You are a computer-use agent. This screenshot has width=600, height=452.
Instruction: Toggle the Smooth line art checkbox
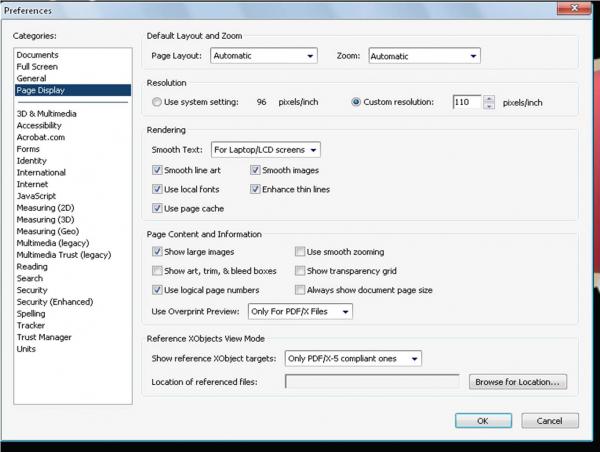click(x=157, y=170)
